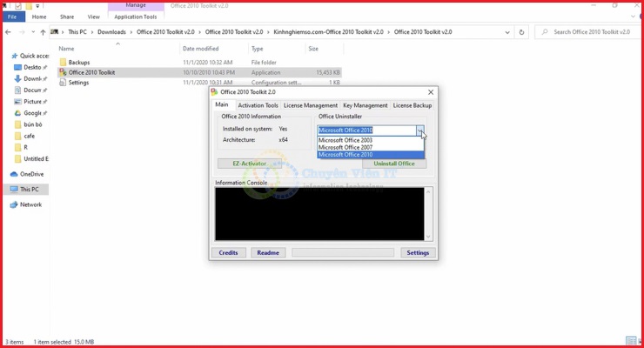Open the Downloads arrow icon in sidebar
The width and height of the screenshot is (644, 348).
[17, 79]
